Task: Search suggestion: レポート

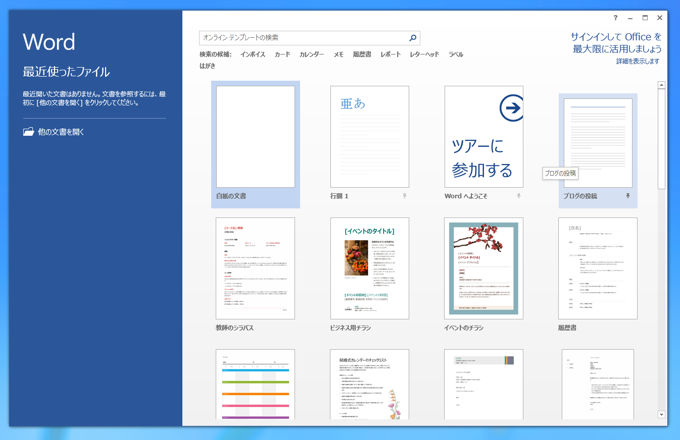Action: (390, 54)
